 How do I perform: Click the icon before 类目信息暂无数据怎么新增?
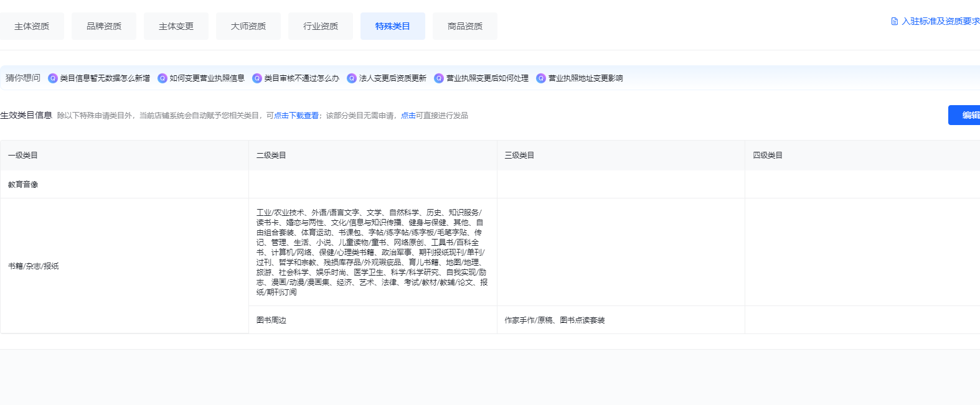click(x=53, y=78)
